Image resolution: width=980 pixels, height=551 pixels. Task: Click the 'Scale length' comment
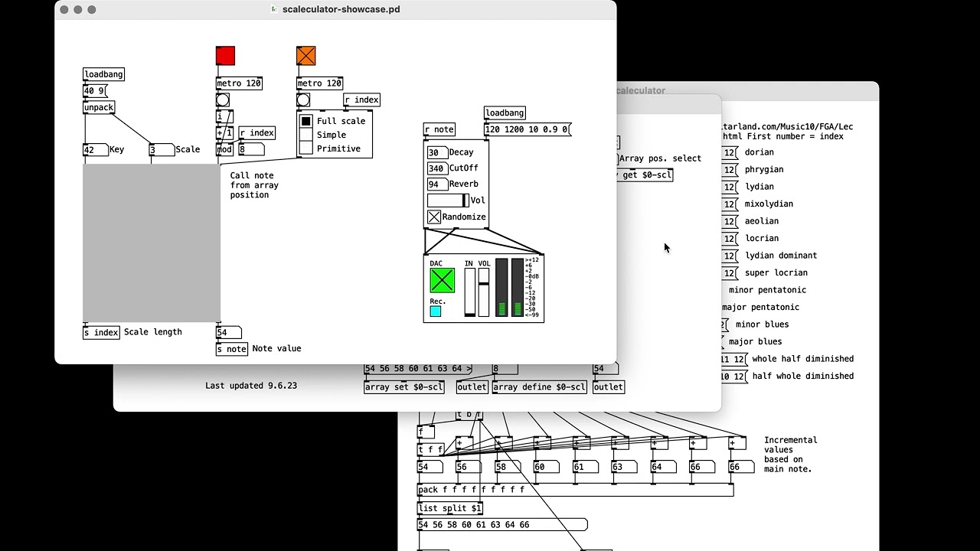[x=153, y=332]
